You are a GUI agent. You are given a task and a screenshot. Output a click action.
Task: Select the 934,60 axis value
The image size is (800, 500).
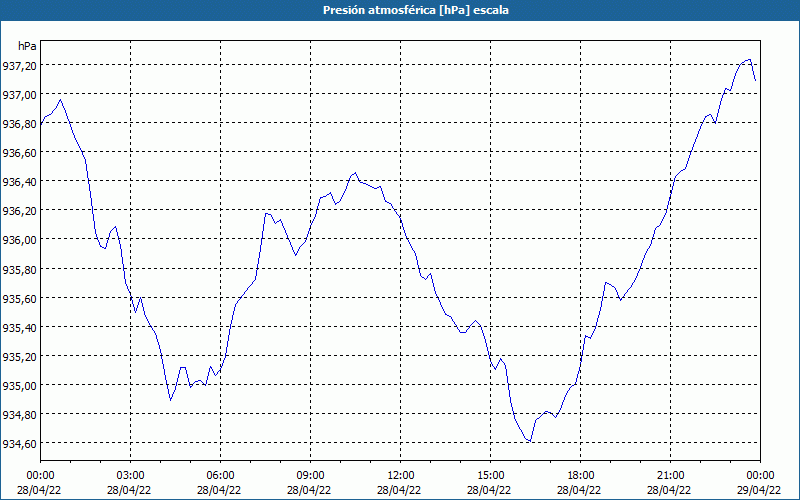click(x=19, y=443)
